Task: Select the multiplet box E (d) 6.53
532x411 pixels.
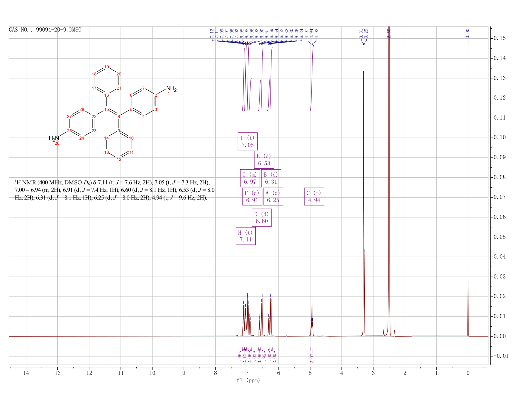Action: click(x=264, y=160)
